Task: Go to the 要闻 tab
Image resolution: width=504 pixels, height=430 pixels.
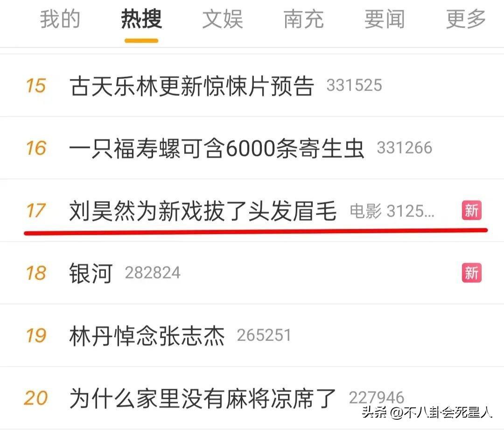Action: 385,19
